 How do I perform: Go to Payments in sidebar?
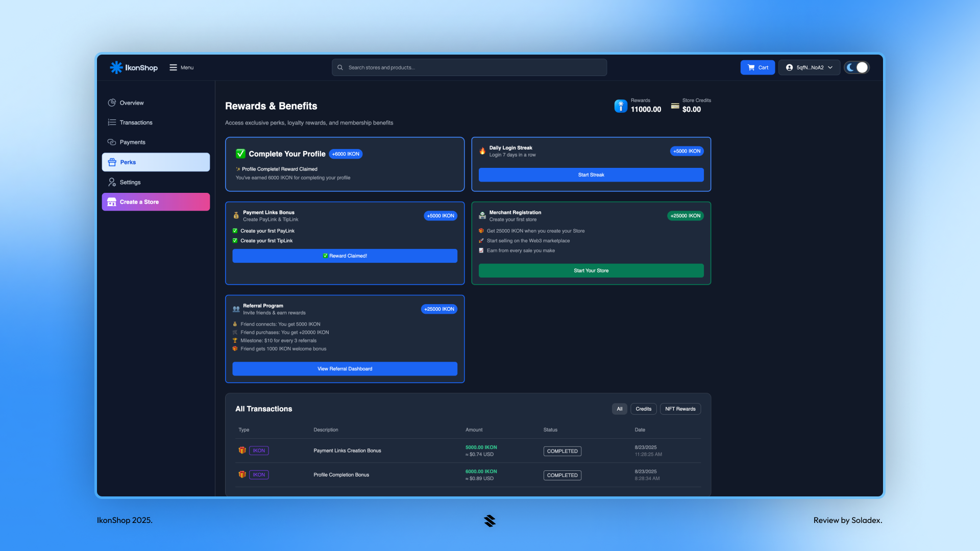156,142
